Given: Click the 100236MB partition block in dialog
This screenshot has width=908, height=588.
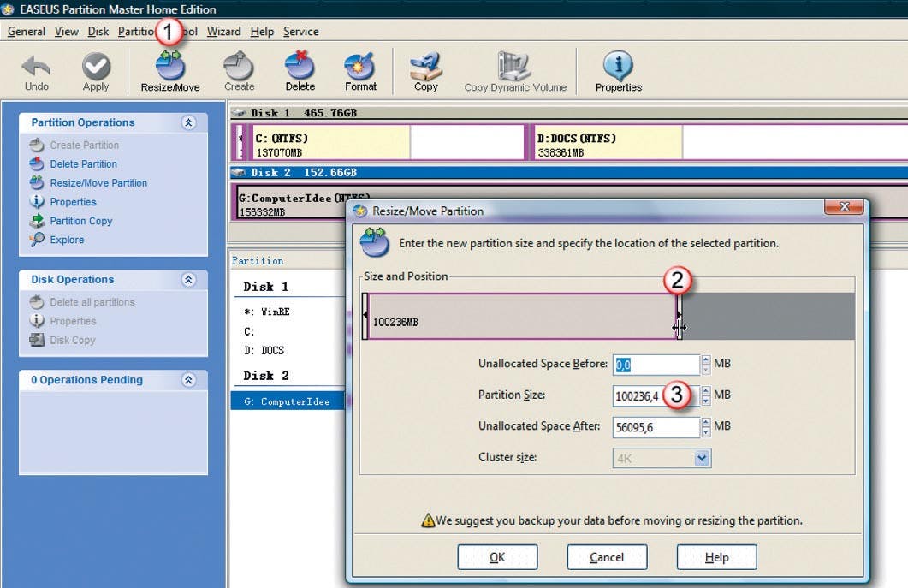Looking at the screenshot, I should point(522,317).
